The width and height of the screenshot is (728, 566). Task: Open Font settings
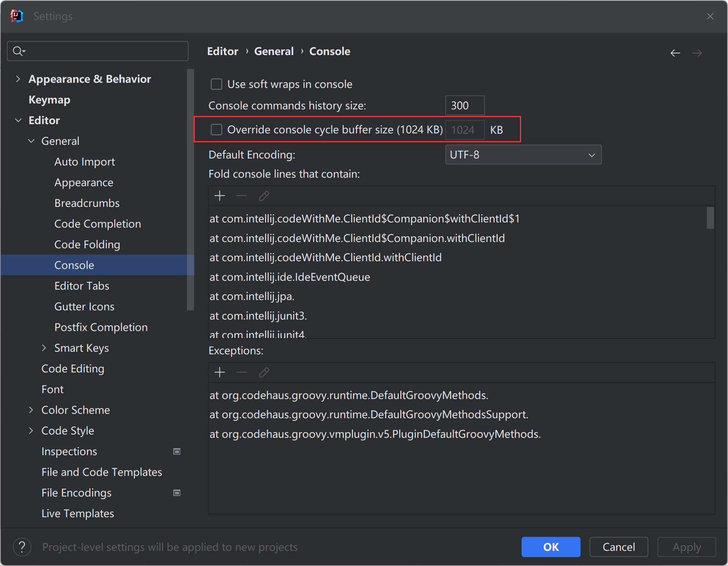click(x=52, y=389)
